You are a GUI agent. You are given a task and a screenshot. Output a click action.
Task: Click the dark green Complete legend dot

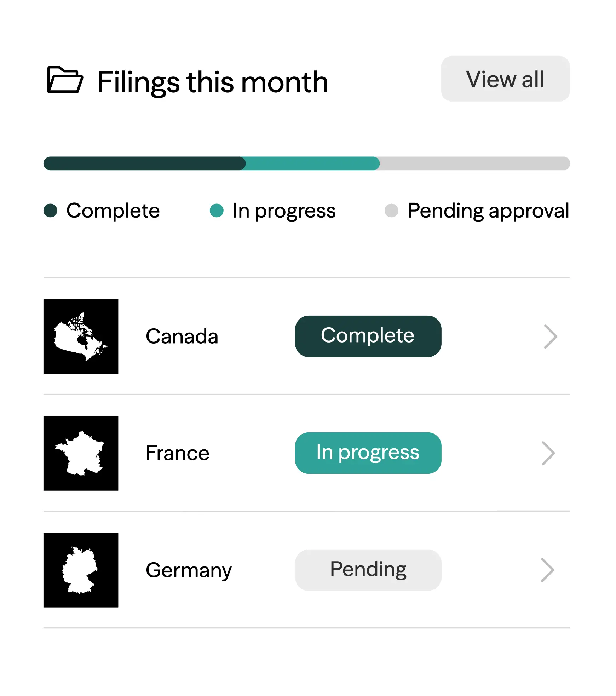tap(51, 211)
